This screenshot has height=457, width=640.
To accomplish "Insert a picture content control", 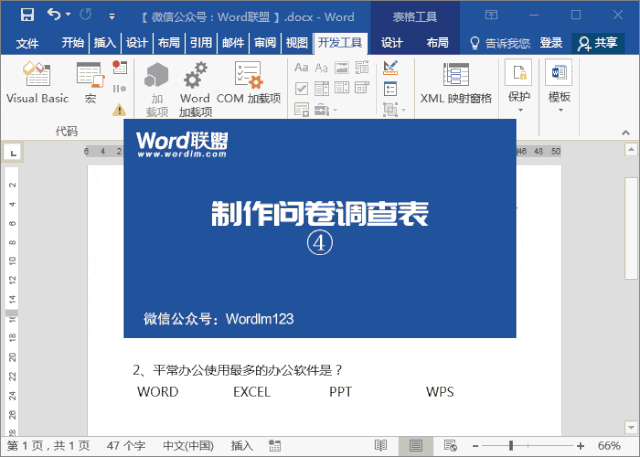I will pos(342,67).
